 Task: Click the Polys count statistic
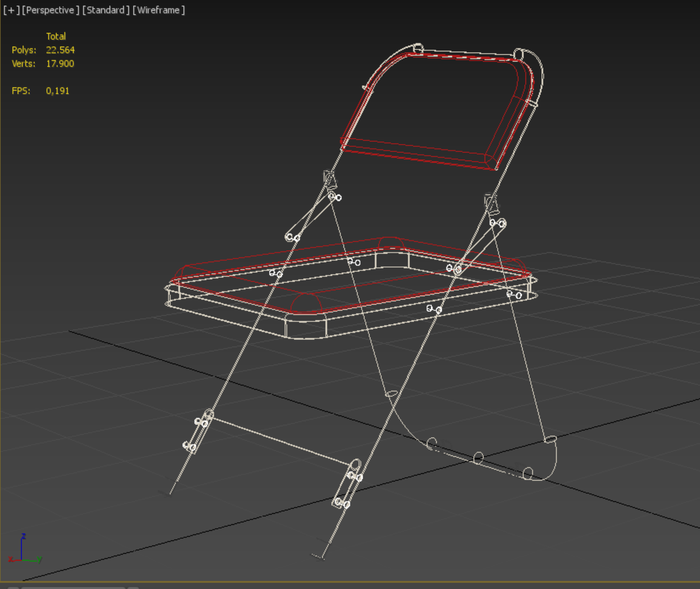[x=60, y=50]
